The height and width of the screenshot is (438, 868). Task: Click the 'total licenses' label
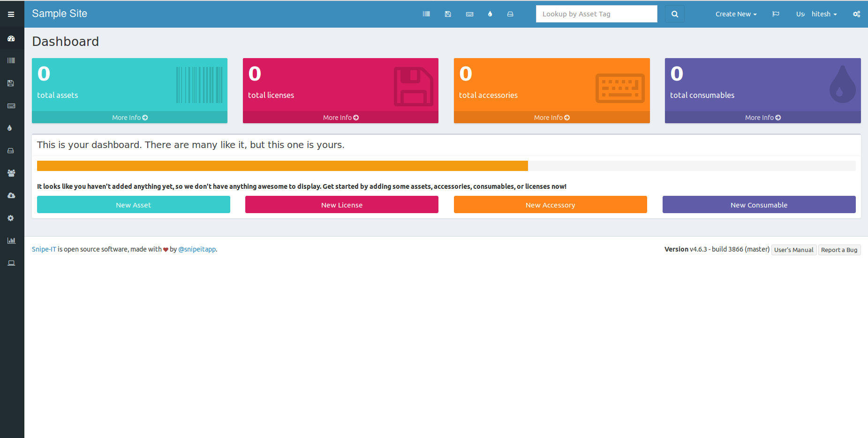coord(271,95)
